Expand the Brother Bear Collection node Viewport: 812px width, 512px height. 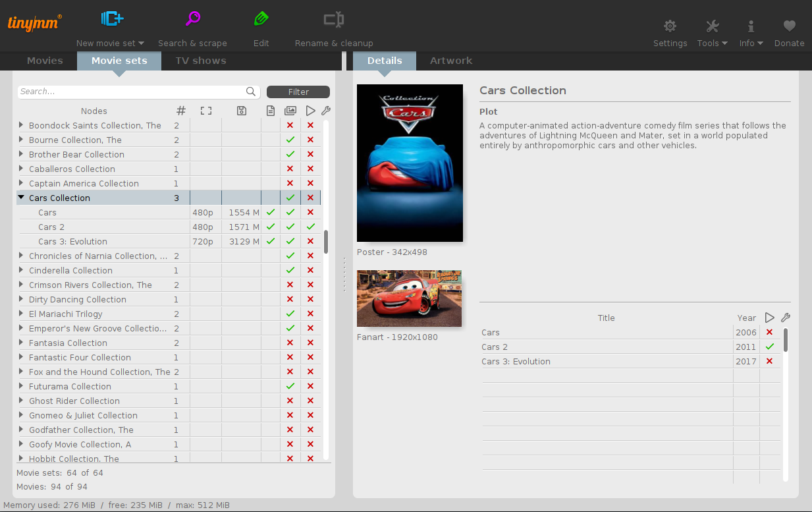(21, 154)
